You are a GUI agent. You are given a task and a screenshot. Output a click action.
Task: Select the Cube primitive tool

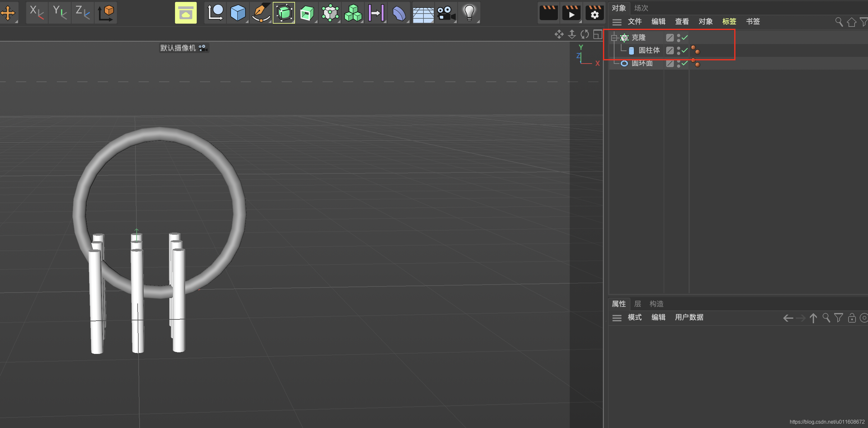click(238, 13)
